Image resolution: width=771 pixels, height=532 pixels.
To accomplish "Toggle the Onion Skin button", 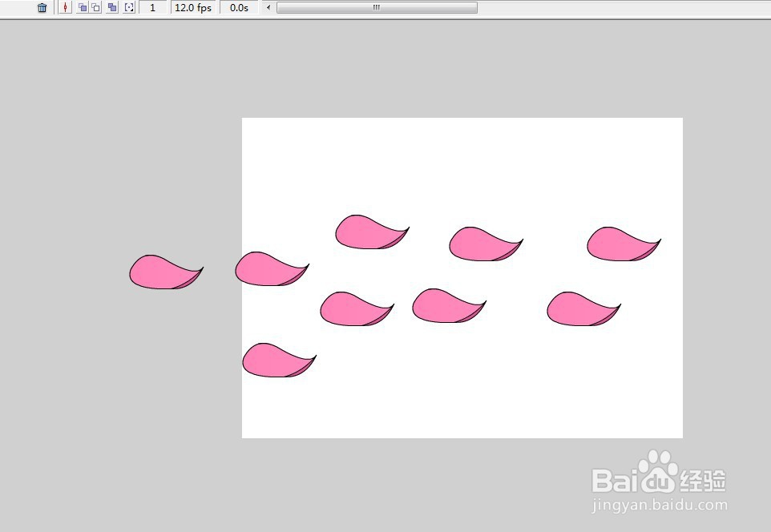I will click(x=83, y=7).
